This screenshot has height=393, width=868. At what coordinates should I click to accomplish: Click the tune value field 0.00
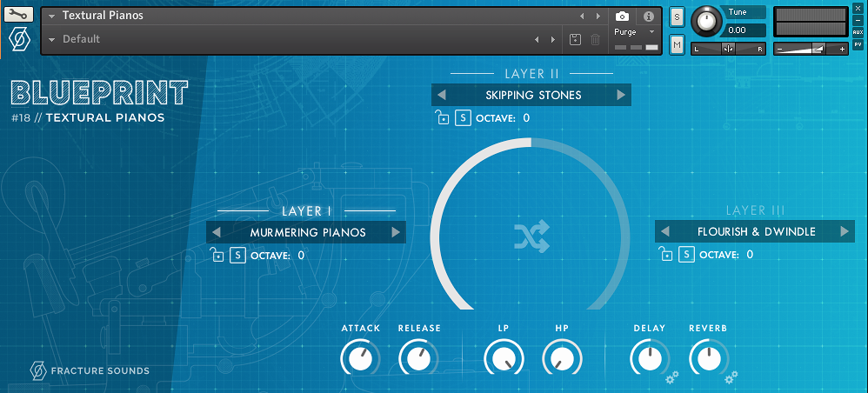[744, 30]
